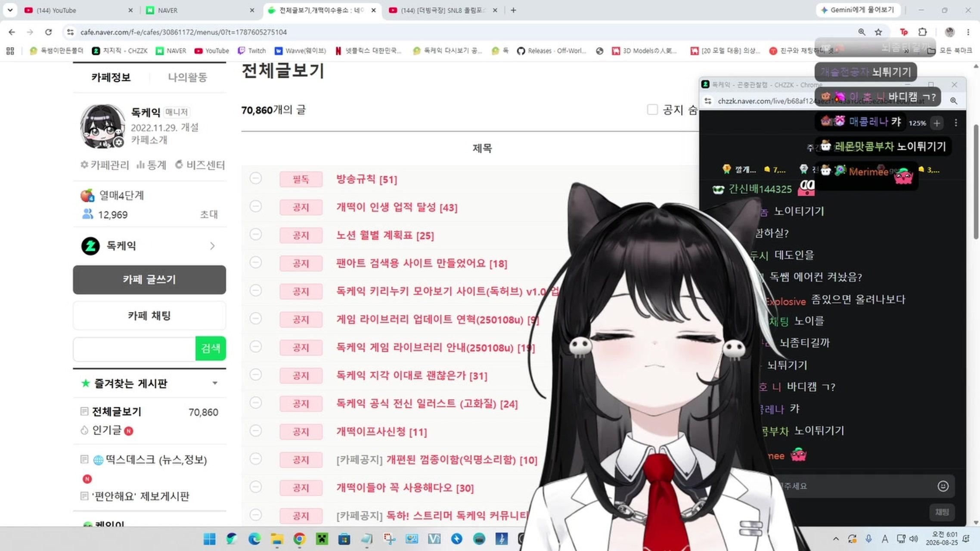This screenshot has width=980, height=551.
Task: Open the 전체글보기 board
Action: point(117,412)
